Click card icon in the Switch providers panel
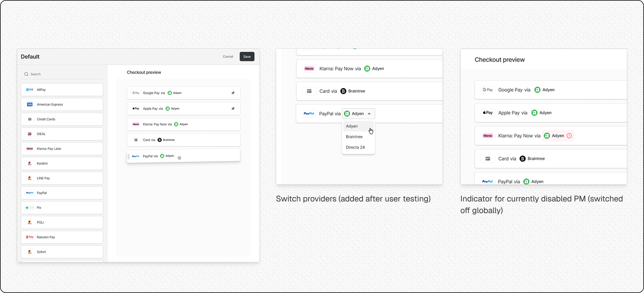The width and height of the screenshot is (644, 293). tap(309, 91)
